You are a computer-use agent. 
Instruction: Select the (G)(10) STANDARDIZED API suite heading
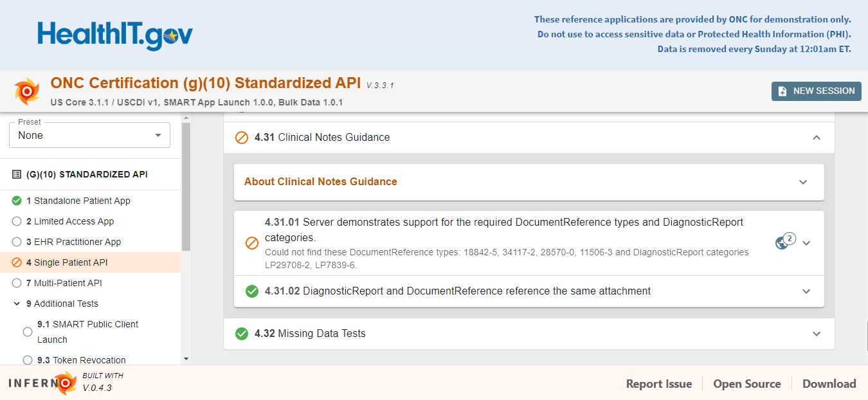(87, 174)
